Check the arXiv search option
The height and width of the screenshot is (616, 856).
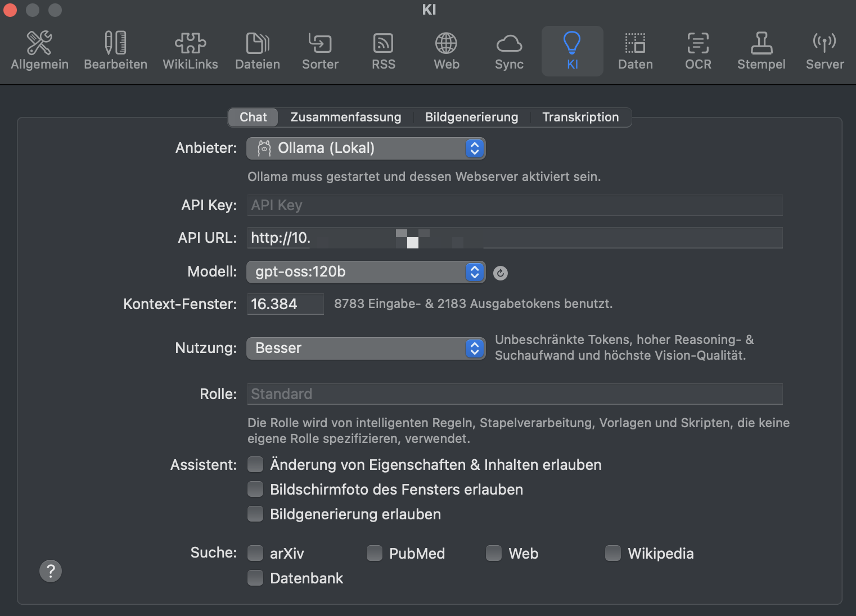255,553
